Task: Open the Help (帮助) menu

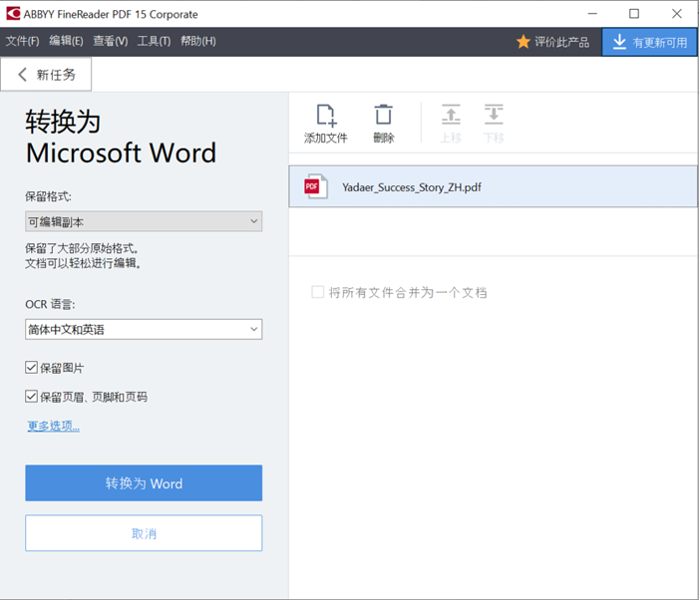Action: pos(197,41)
